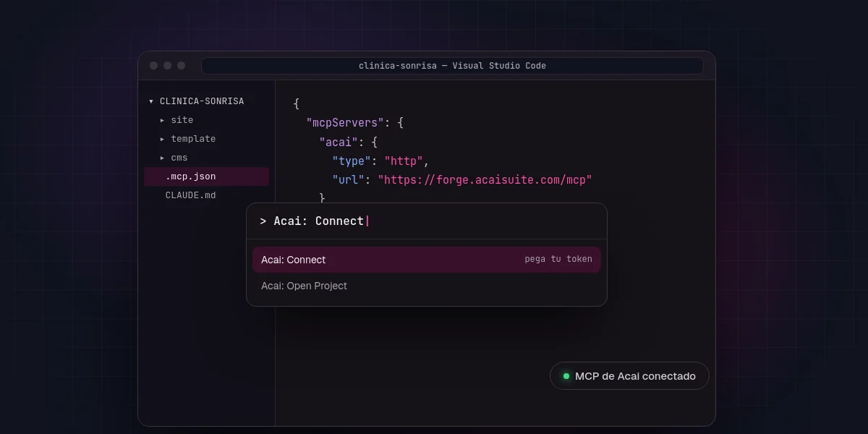This screenshot has width=868, height=434.
Task: Click the forge.acaisuite.com/mcp URL string
Action: click(485, 179)
